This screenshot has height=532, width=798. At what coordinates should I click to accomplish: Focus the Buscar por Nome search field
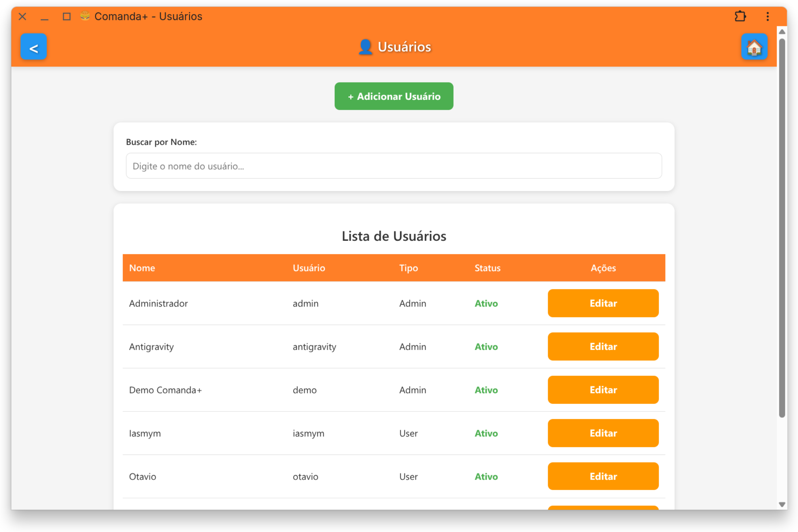394,166
